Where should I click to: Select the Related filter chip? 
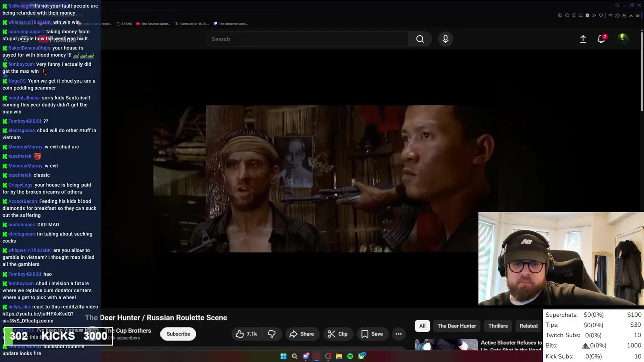528,326
